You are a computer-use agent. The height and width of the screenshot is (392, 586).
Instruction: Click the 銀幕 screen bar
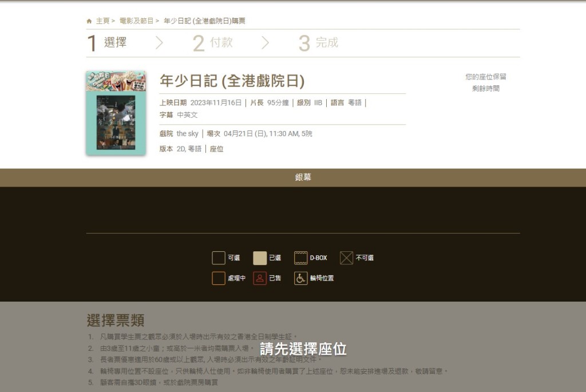point(303,177)
